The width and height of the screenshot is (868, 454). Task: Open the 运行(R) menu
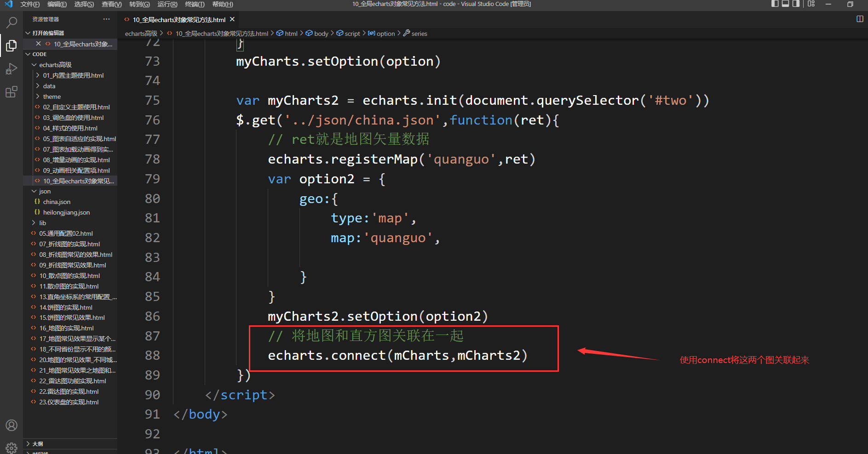[x=167, y=4]
